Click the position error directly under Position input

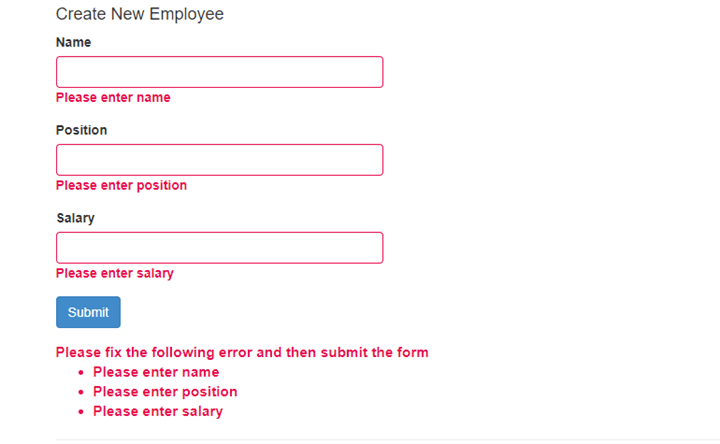(x=121, y=185)
